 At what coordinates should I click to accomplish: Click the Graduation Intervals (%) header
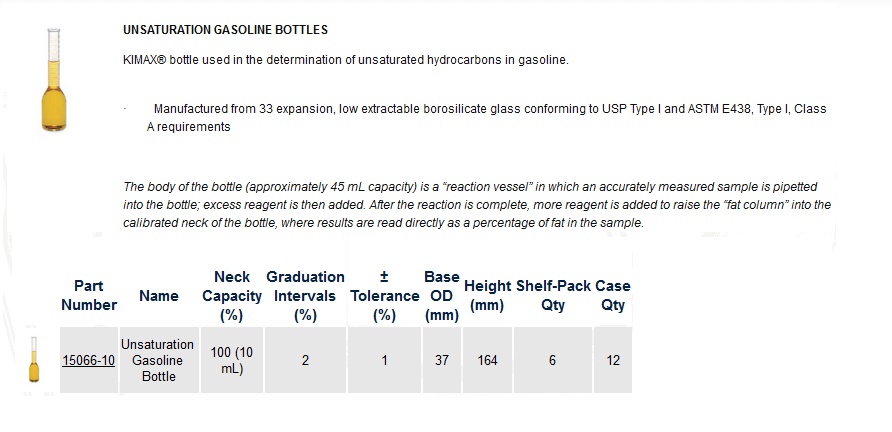(305, 296)
